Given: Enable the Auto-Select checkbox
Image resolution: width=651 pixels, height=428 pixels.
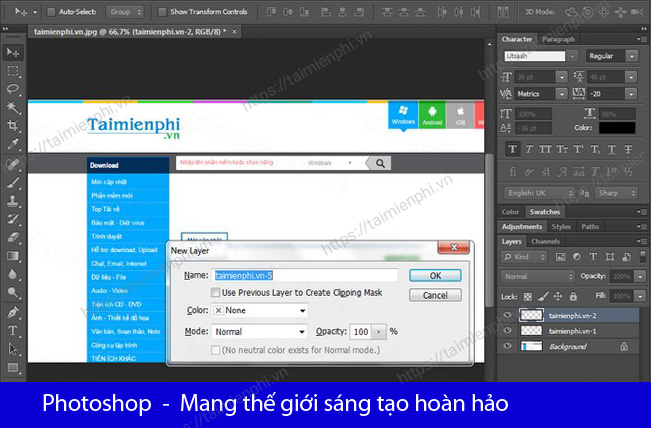Looking at the screenshot, I should [51, 12].
